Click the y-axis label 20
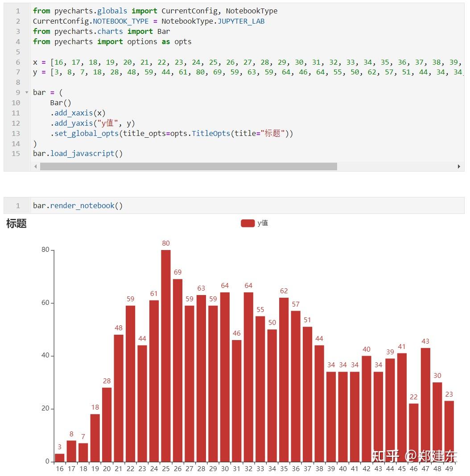470x476 pixels. pyautogui.click(x=45, y=409)
